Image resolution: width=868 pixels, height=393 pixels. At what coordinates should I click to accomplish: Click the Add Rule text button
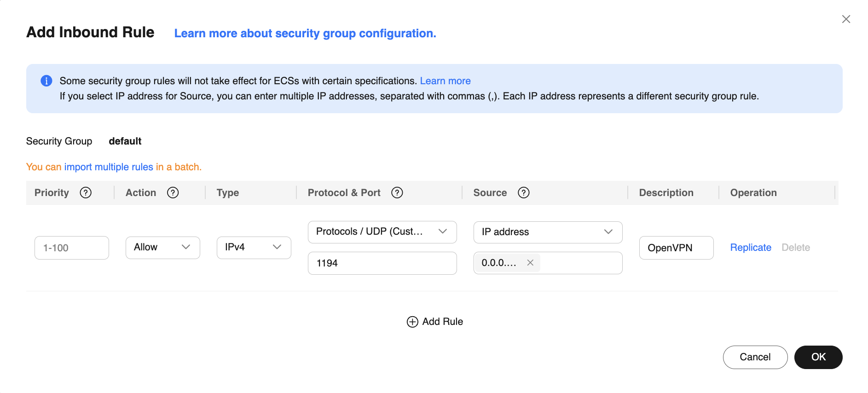pos(443,322)
